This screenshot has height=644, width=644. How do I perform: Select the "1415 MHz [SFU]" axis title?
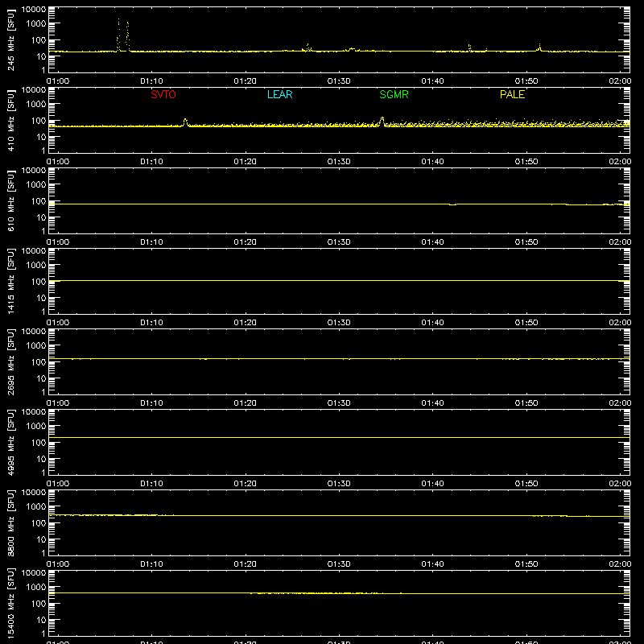coord(10,281)
